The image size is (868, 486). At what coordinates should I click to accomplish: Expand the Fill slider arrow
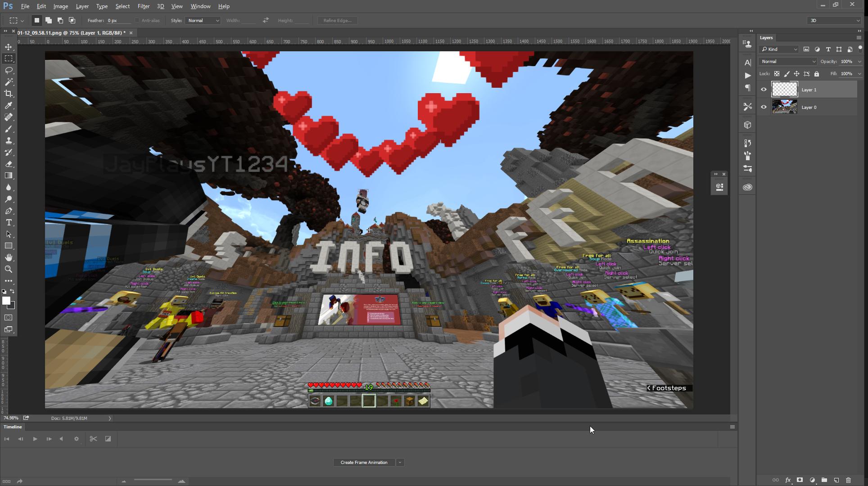point(859,74)
